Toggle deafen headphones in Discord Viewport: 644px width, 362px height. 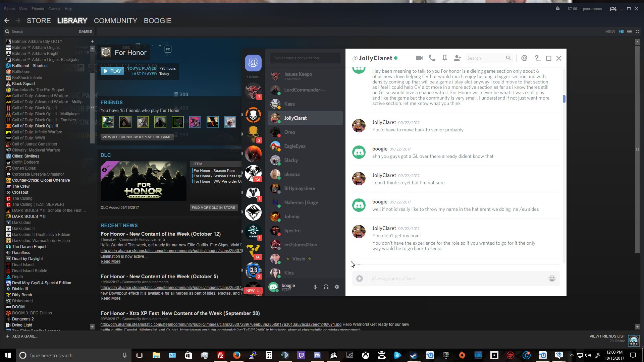tap(326, 287)
